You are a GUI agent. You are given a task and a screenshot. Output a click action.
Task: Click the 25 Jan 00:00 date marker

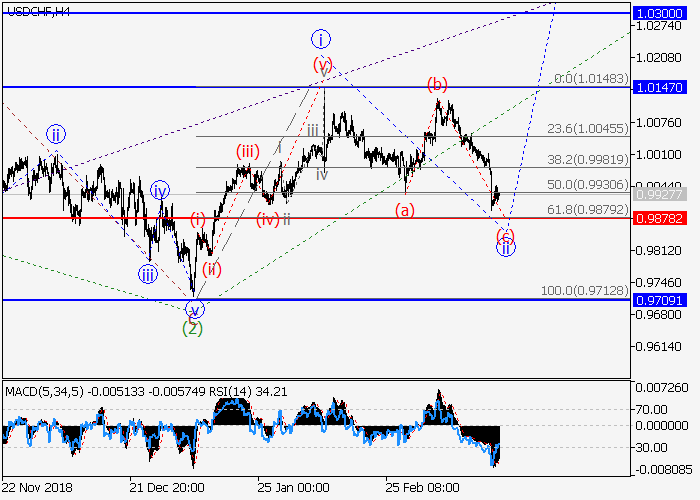[x=293, y=488]
